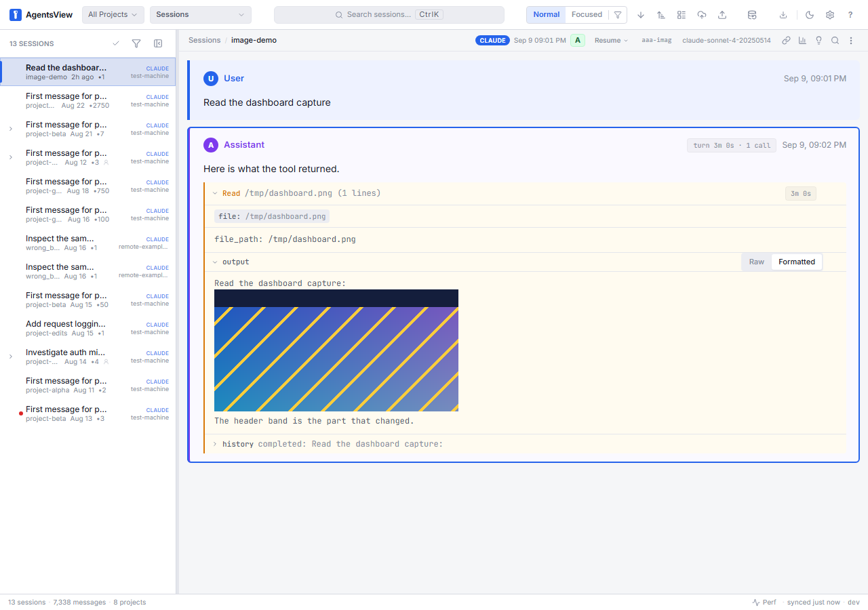Click the export share arrow icon

tap(722, 14)
